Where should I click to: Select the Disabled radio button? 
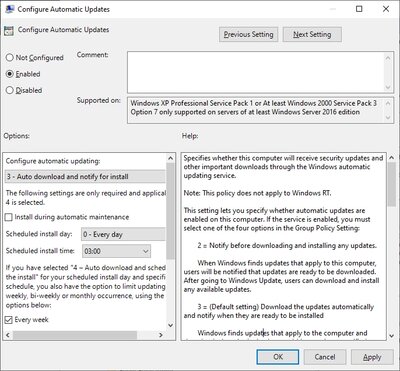[10, 90]
